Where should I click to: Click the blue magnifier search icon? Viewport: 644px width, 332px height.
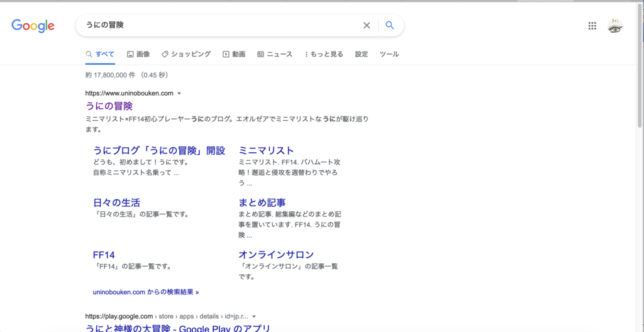click(389, 25)
